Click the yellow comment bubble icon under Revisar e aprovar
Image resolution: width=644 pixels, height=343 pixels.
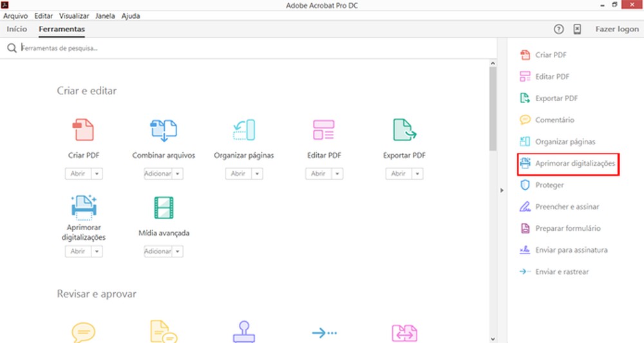[83, 332]
